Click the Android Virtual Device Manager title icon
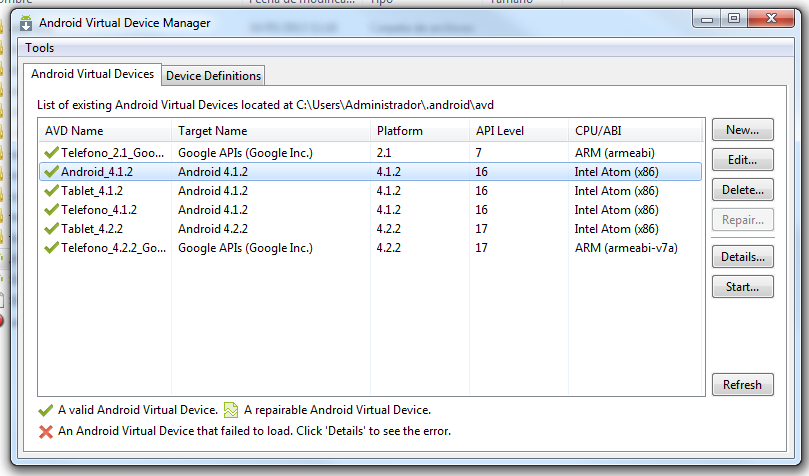This screenshot has width=809, height=476. 26,23
